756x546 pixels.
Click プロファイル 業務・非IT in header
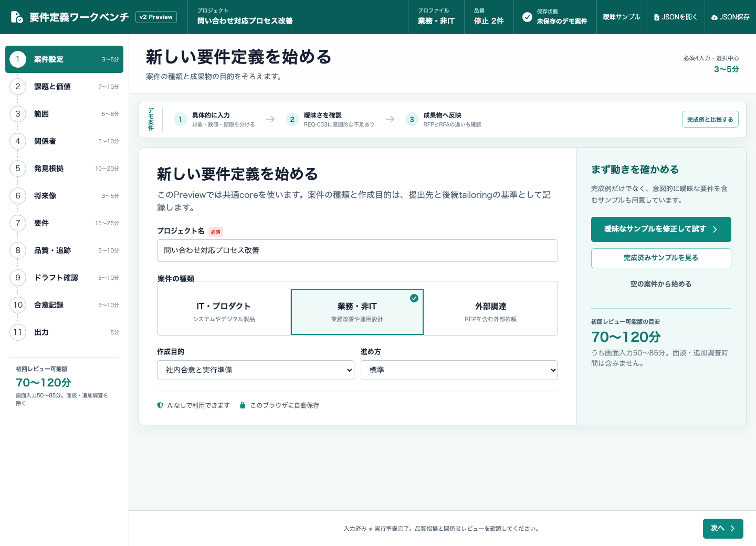pos(436,17)
